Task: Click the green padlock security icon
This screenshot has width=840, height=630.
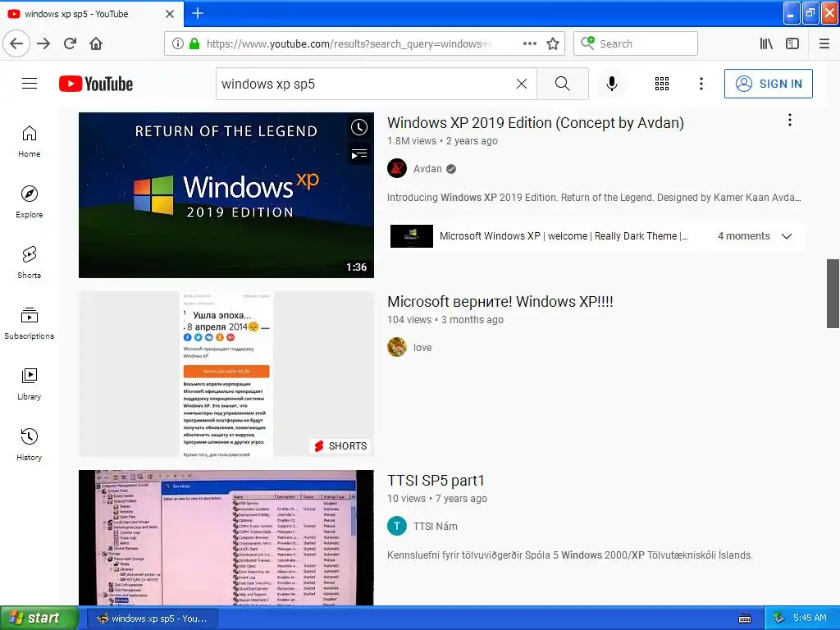Action: click(194, 44)
